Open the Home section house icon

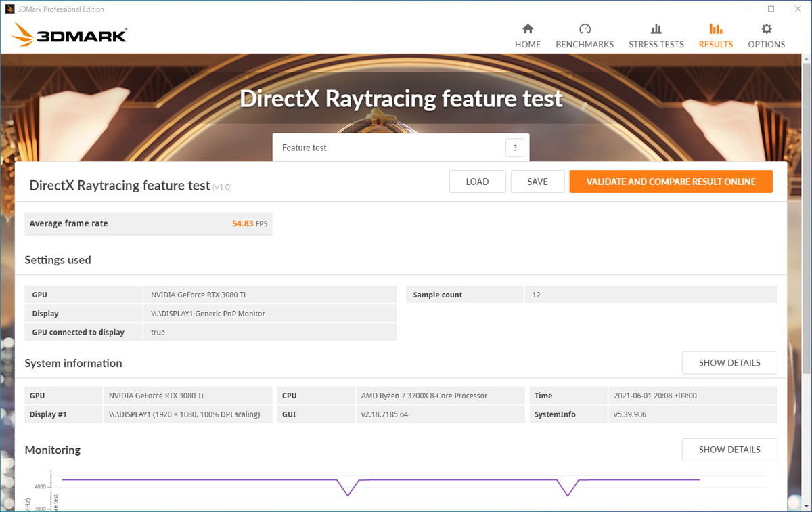(528, 29)
